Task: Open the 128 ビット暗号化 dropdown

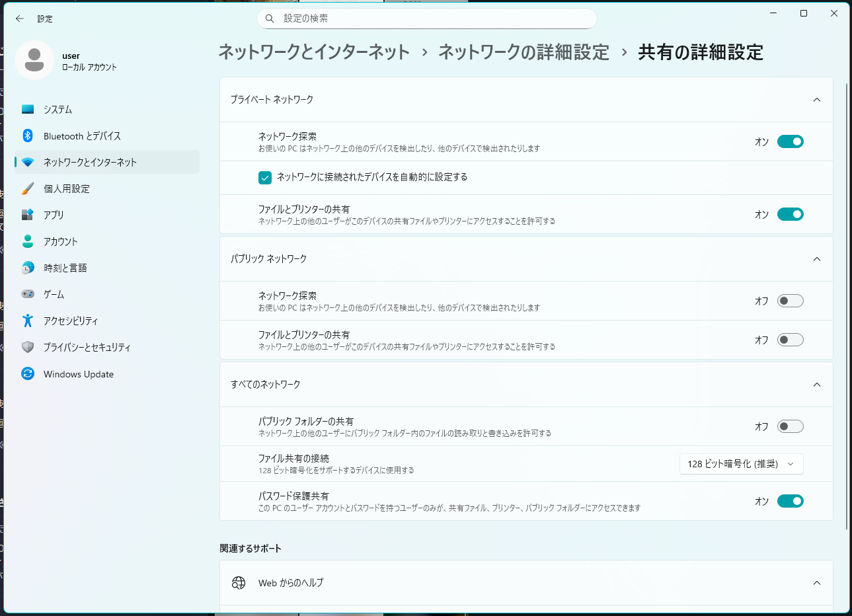Action: pyautogui.click(x=741, y=464)
